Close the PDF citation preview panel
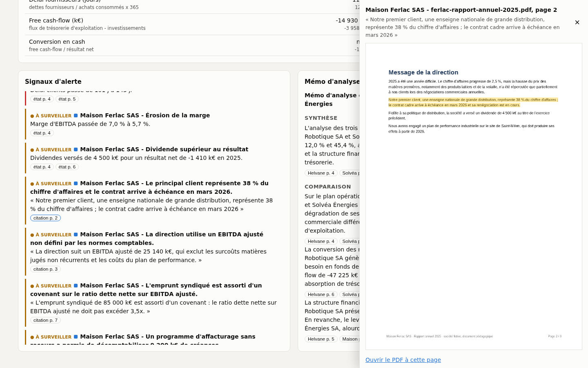The width and height of the screenshot is (588, 368). click(577, 22)
